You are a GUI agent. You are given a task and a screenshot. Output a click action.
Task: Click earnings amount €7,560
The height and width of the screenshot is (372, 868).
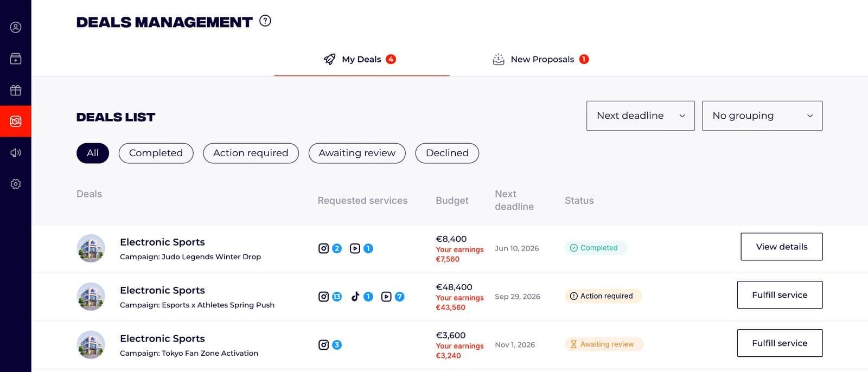point(448,259)
